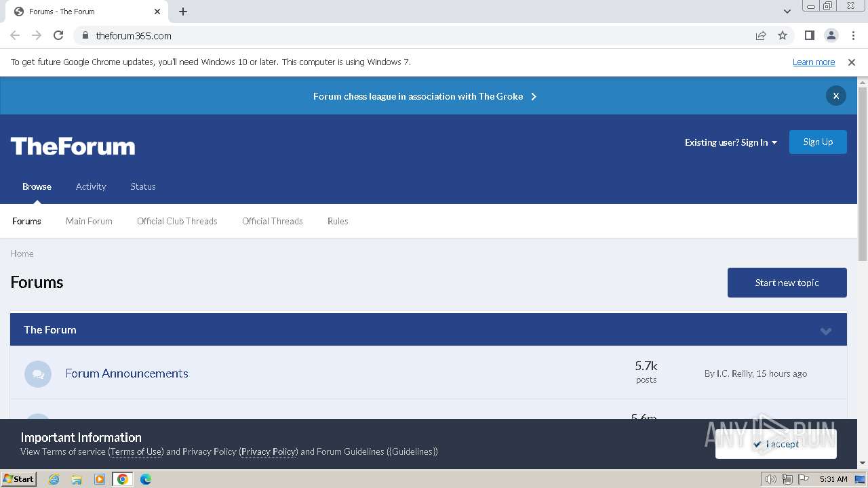
Task: Open the Chrome profile avatar icon
Action: click(x=831, y=35)
